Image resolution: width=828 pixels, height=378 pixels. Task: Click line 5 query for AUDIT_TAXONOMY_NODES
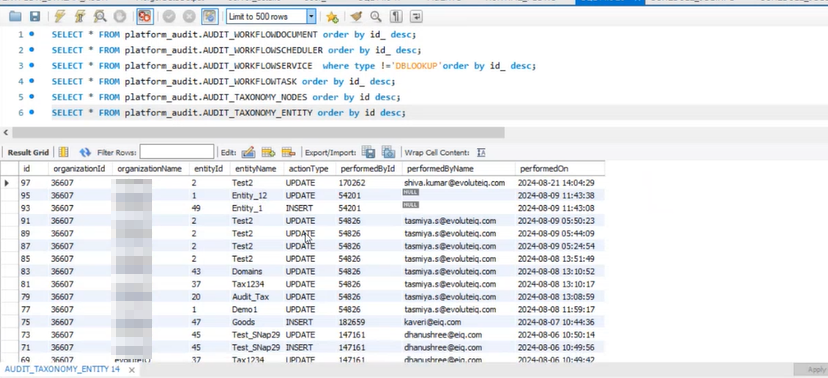click(x=226, y=97)
